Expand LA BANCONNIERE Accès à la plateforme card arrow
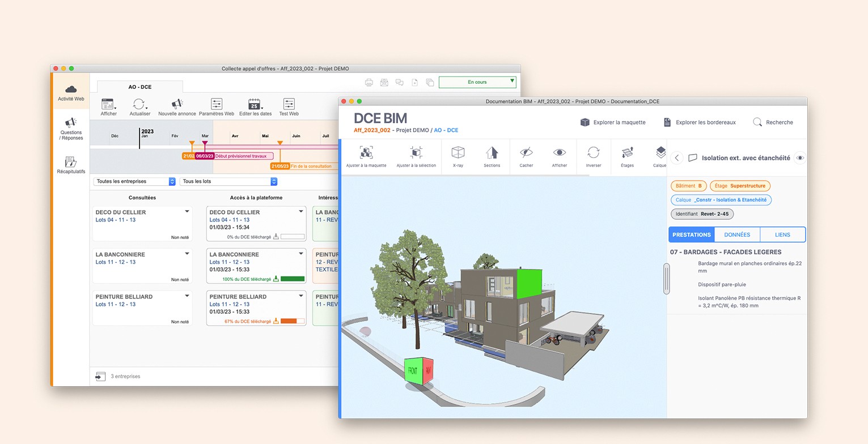Screen dimensions: 868x444 (x=301, y=254)
